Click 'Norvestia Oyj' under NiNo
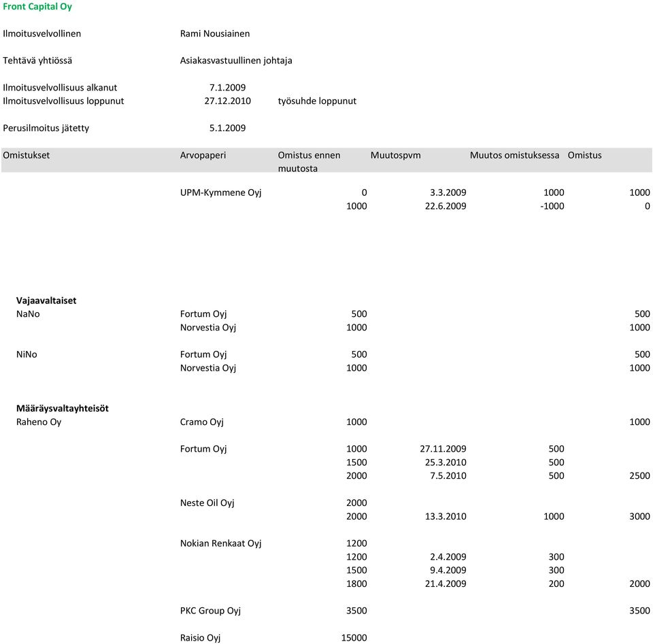 (208, 368)
